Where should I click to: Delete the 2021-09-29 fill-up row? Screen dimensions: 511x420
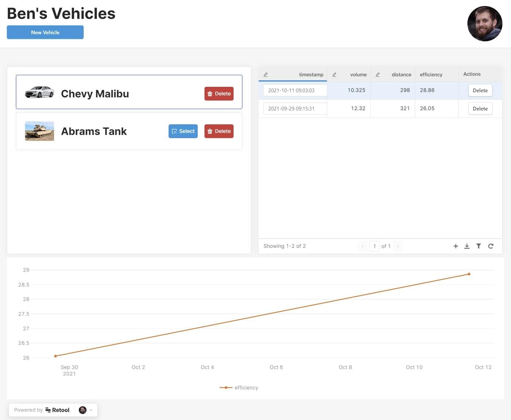click(x=480, y=109)
